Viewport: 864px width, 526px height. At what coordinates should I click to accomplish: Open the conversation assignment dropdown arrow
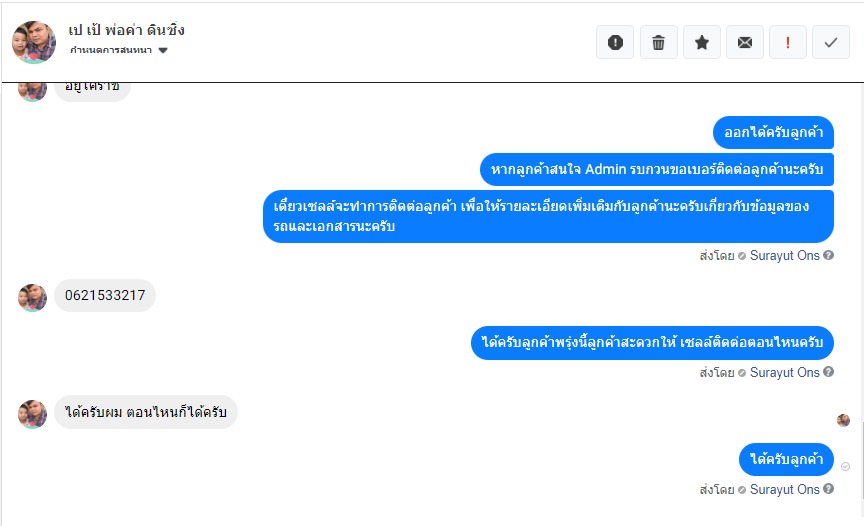point(163,50)
